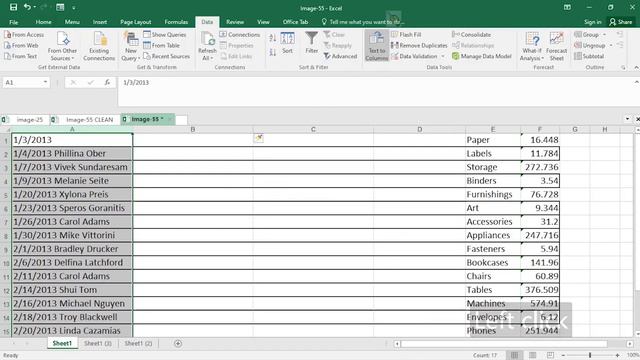Click Subtotal in Outline
The image size is (640, 360).
pyautogui.click(x=589, y=56)
